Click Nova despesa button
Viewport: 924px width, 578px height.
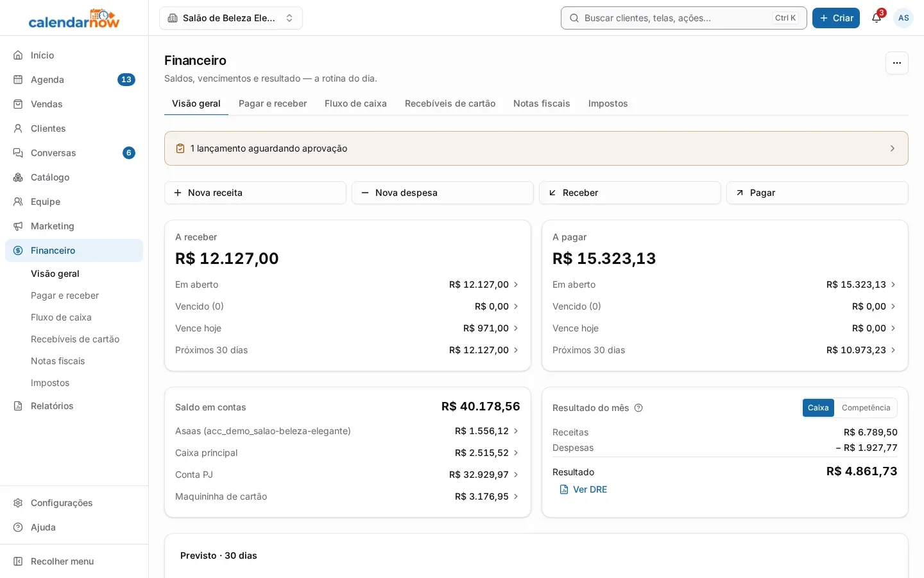[x=443, y=193]
